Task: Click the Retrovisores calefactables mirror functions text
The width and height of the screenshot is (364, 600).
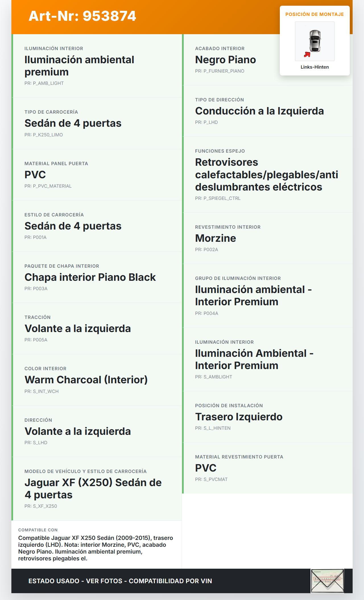Action: click(x=266, y=175)
